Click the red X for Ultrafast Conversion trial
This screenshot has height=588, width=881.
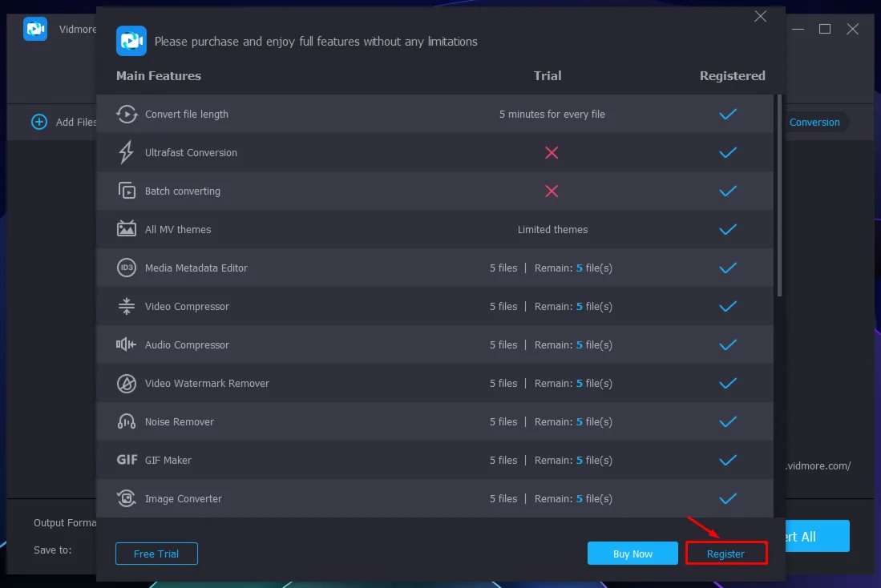coord(552,152)
